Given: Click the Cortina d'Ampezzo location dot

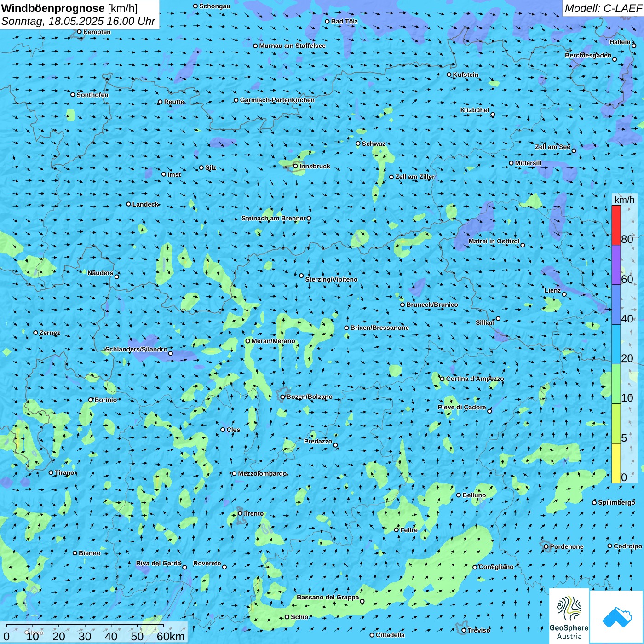Looking at the screenshot, I should pos(443,379).
